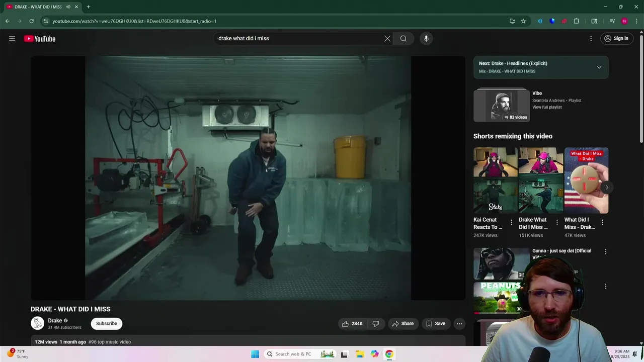Click the video player to pause
644x362 pixels.
(248, 178)
